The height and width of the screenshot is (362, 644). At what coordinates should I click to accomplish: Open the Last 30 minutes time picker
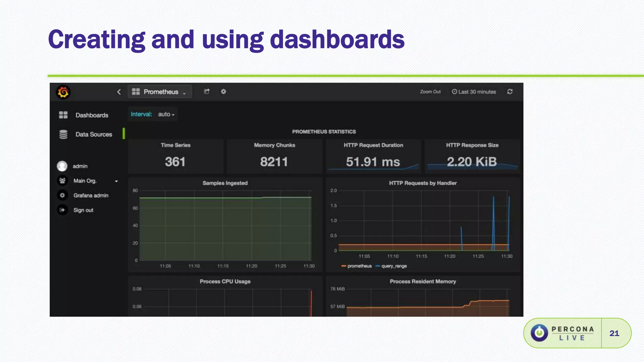coord(474,92)
